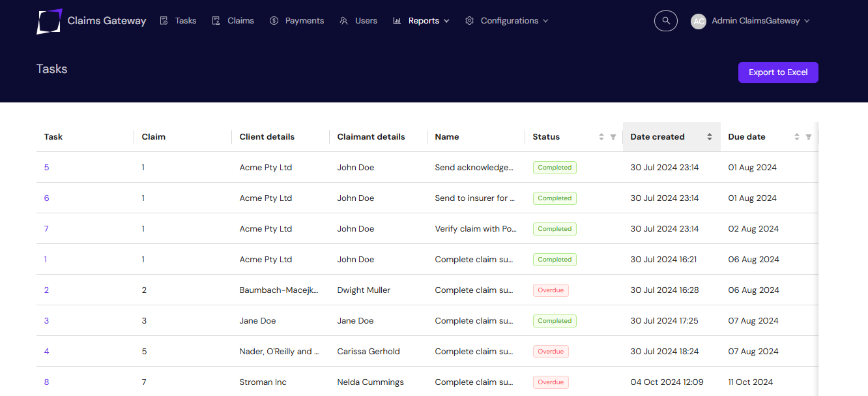Viewport: 868px width, 396px height.
Task: Sort by Status column arrows
Action: point(601,137)
